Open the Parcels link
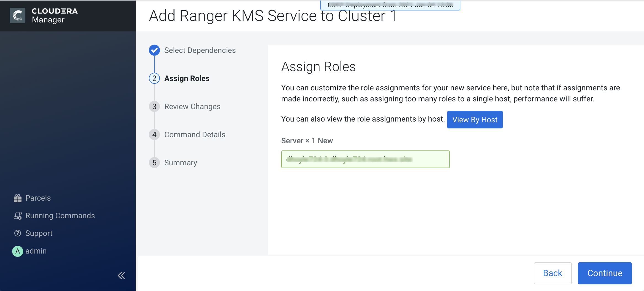 pos(38,198)
